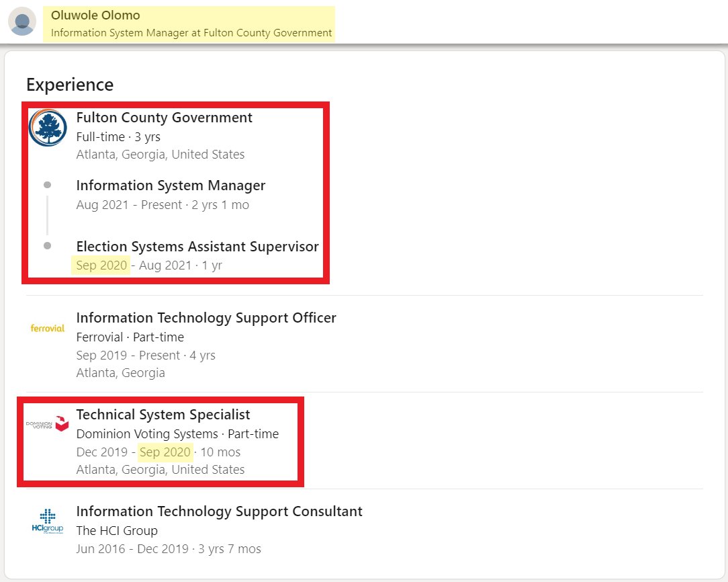The height and width of the screenshot is (582, 728).
Task: Click the headline Information System Manager at Fulton County
Action: tap(191, 32)
